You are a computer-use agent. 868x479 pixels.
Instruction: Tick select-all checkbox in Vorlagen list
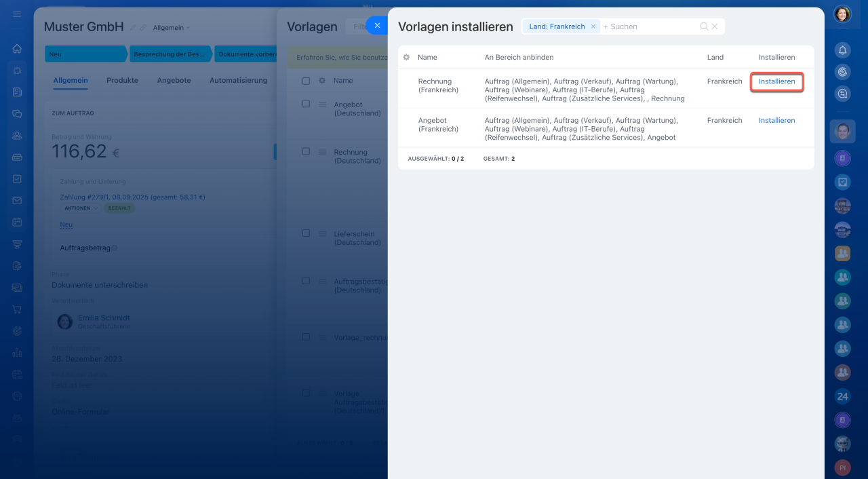click(306, 81)
